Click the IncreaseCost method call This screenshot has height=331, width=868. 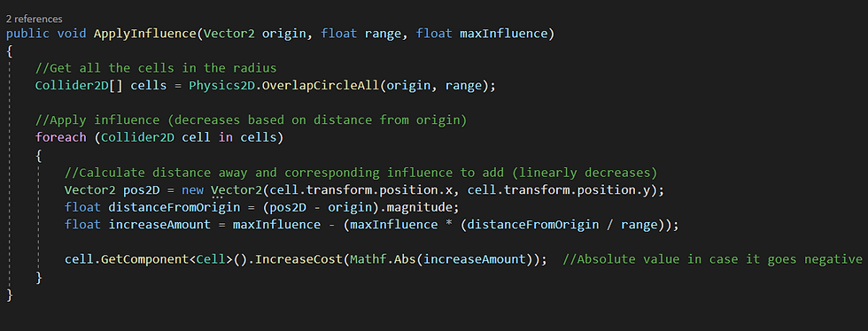pyautogui.click(x=299, y=259)
